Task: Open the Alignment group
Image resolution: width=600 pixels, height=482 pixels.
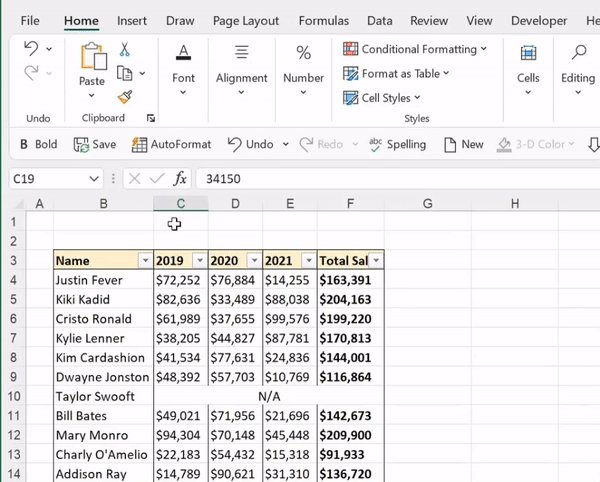Action: pyautogui.click(x=241, y=70)
